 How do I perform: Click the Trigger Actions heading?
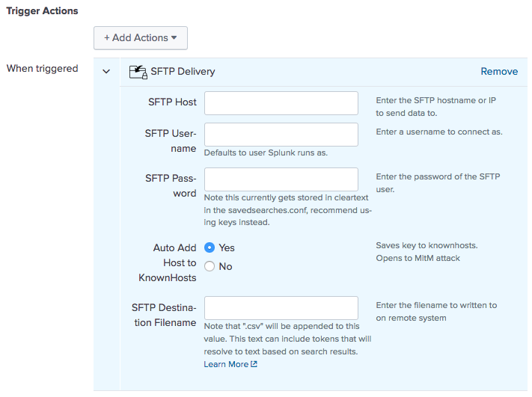(42, 12)
